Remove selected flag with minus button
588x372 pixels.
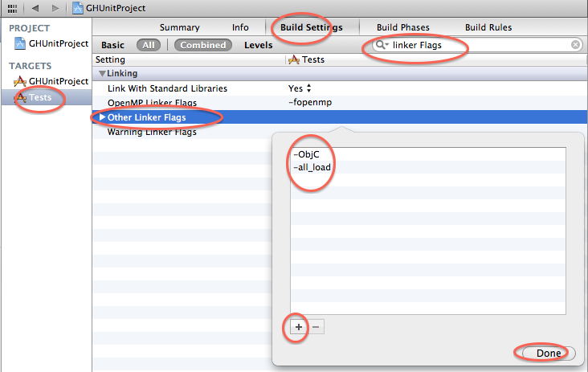pos(316,327)
